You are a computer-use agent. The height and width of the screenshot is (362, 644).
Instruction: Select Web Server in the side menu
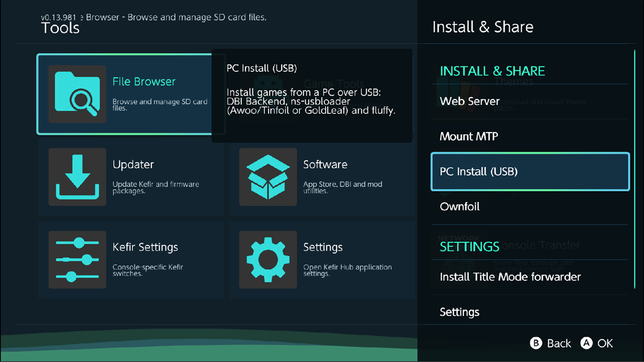coord(530,101)
